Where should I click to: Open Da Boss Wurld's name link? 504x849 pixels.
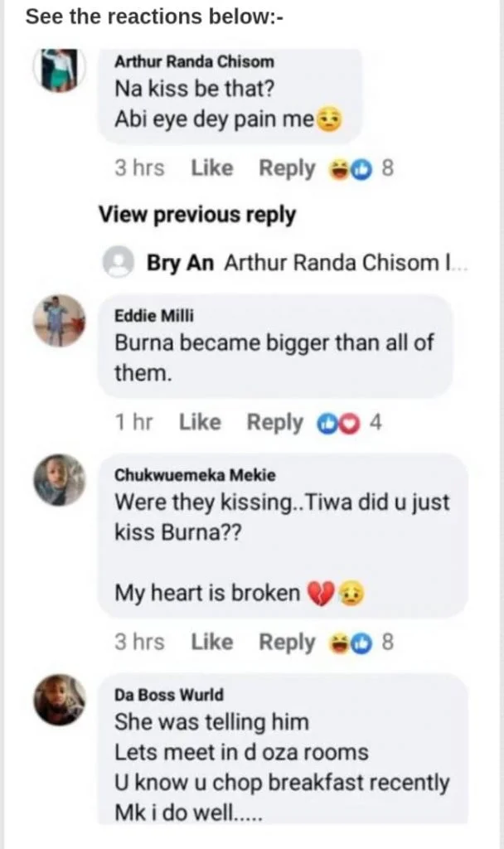pos(169,695)
